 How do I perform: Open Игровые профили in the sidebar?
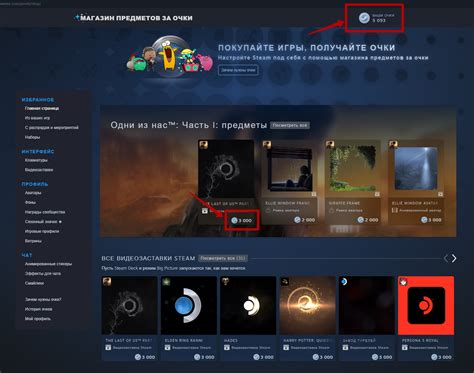[42, 231]
